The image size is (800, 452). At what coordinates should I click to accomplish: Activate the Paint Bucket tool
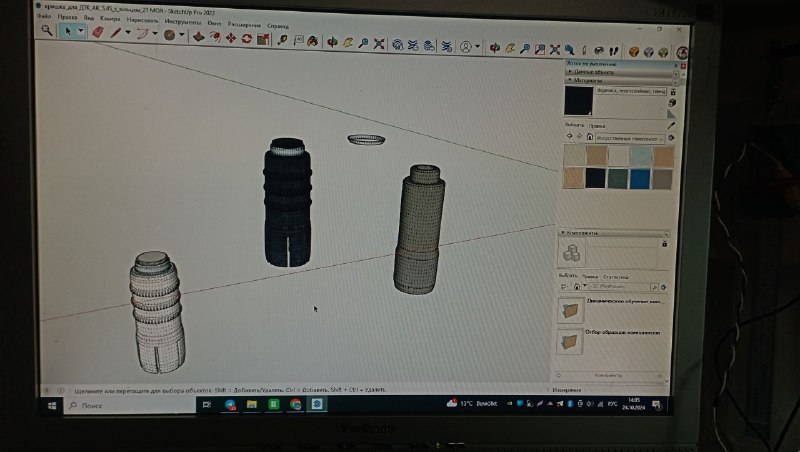(x=313, y=41)
